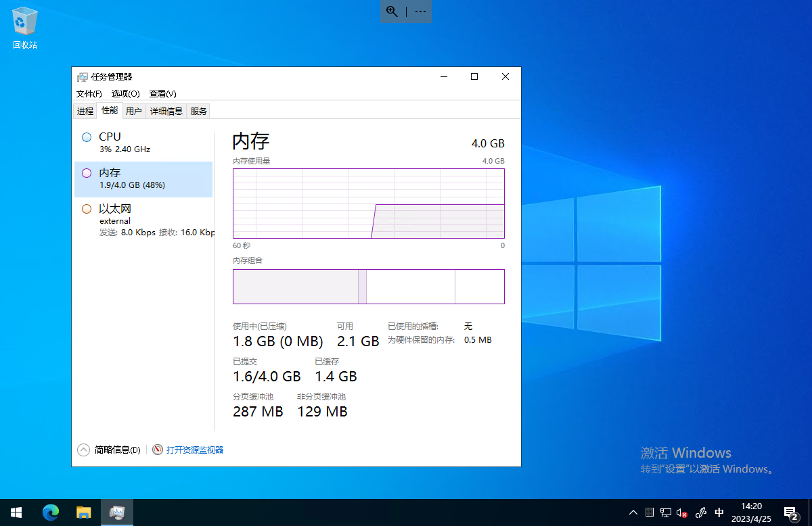Click the memory composition bar
Image resolution: width=812 pixels, height=526 pixels.
click(x=369, y=287)
